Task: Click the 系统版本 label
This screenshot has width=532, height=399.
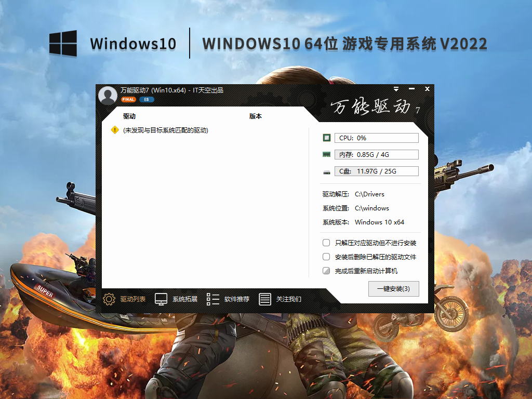Action: (x=336, y=222)
